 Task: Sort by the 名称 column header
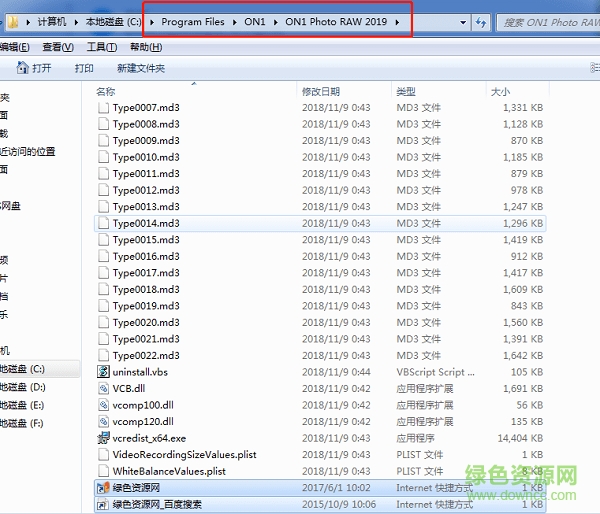tap(106, 91)
